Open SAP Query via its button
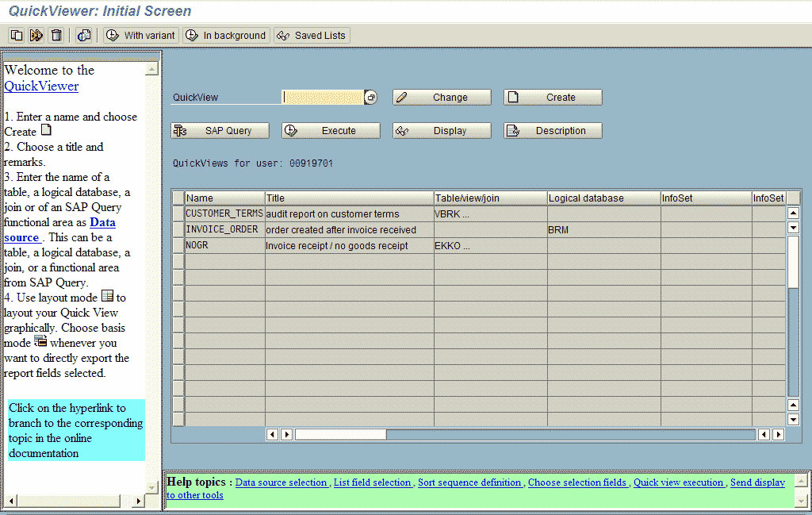Screen dimensions: 812x515 coord(220,131)
